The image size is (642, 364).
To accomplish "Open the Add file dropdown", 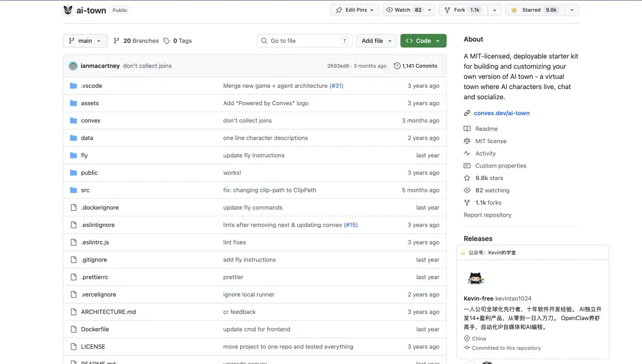I will (376, 41).
